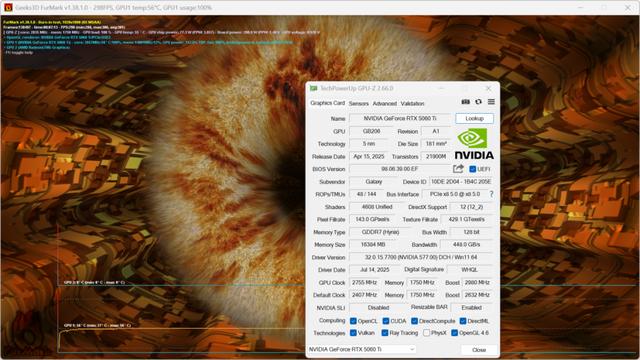The width and height of the screenshot is (640, 360).
Task: Enable the PhysX checkbox
Action: tap(426, 333)
